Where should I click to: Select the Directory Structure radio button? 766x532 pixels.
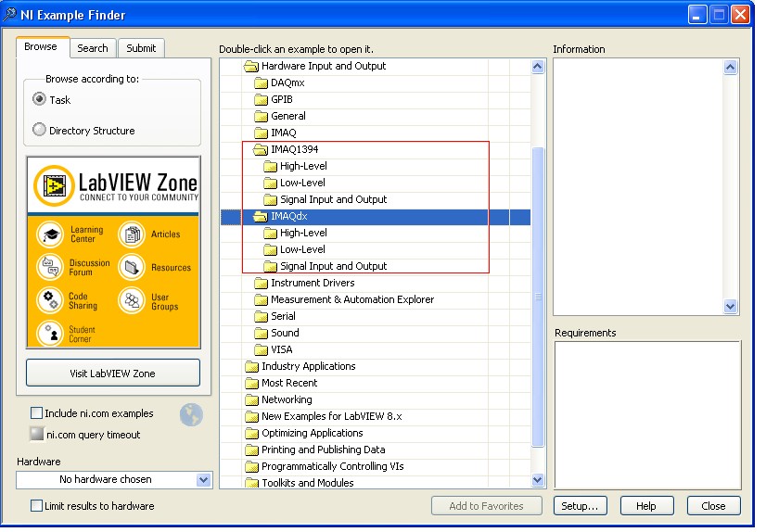[x=40, y=131]
